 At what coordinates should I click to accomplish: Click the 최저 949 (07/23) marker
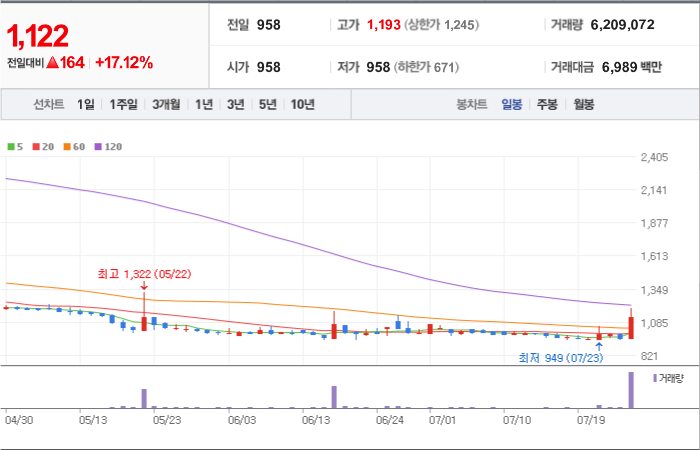561,358
